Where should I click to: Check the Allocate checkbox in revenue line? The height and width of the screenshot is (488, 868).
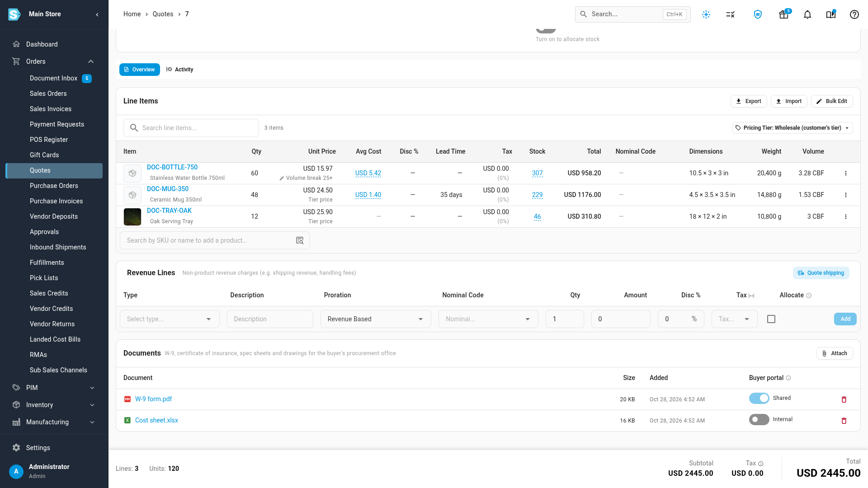[x=771, y=319]
